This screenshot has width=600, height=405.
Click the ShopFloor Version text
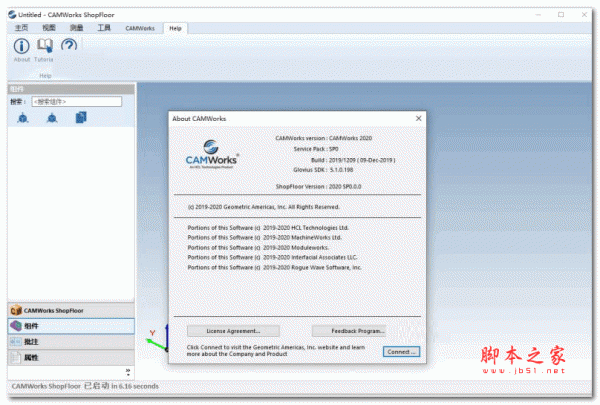tap(318, 186)
